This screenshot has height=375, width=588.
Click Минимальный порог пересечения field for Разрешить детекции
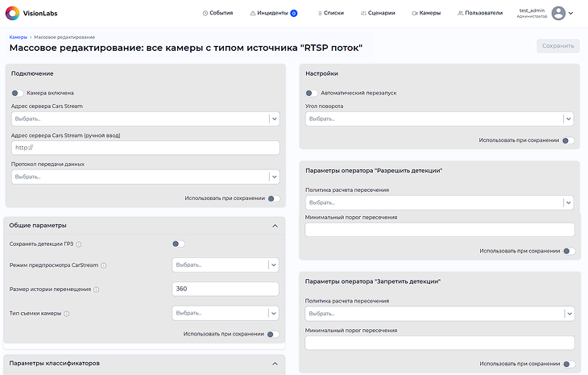pos(440,230)
